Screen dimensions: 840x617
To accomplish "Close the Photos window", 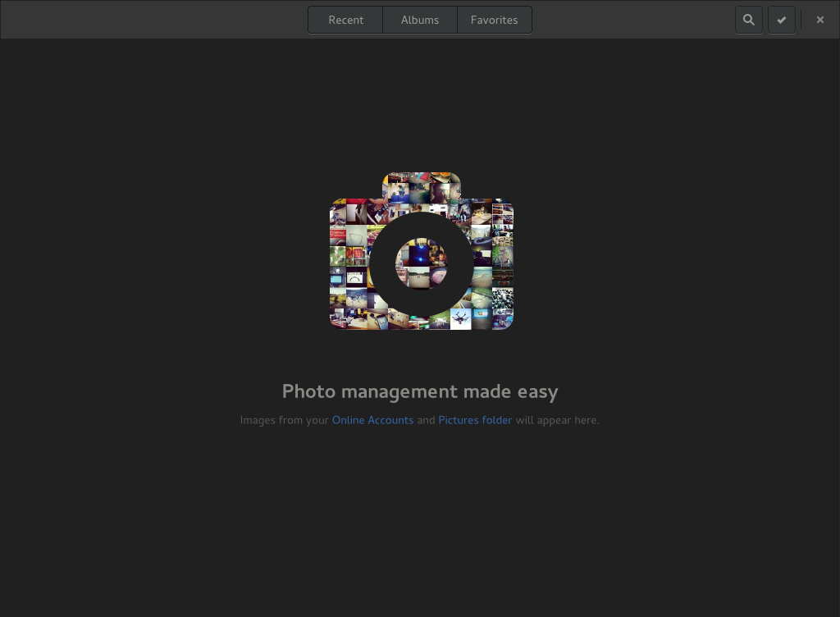I will click(819, 20).
